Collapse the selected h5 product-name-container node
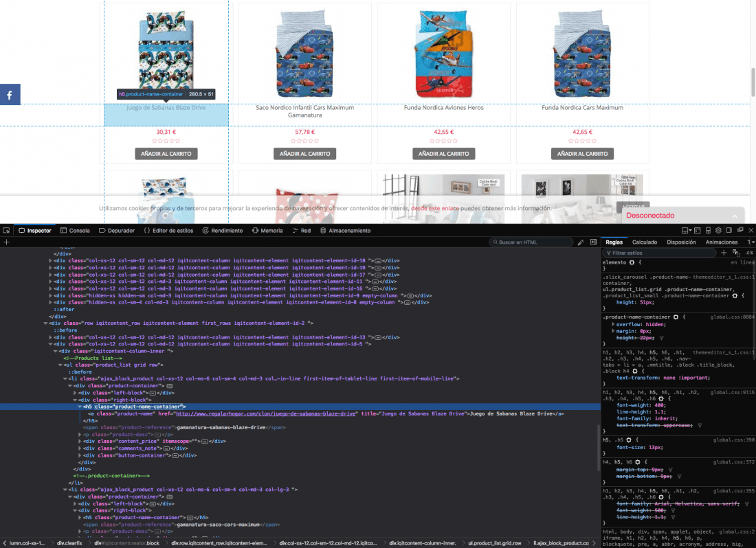The height and width of the screenshot is (548, 756). pyautogui.click(x=80, y=407)
